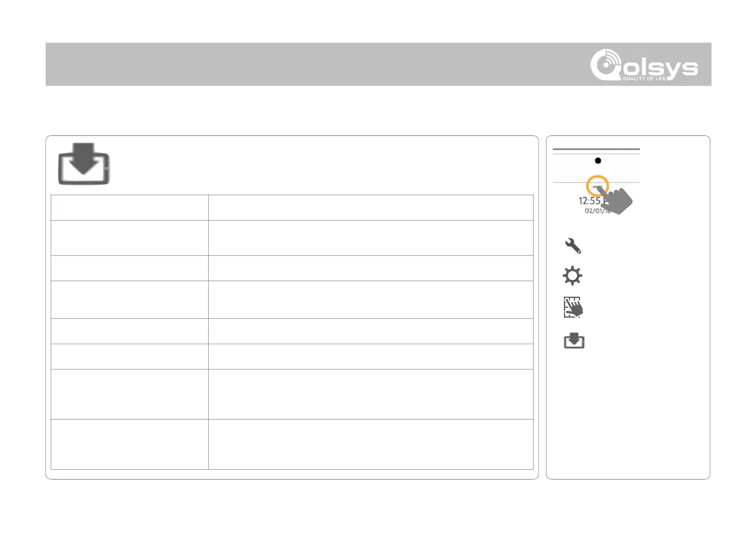Image resolution: width=756 pixels, height=534 pixels.
Task: Click the large Upgrade Software download icon
Action: click(86, 163)
